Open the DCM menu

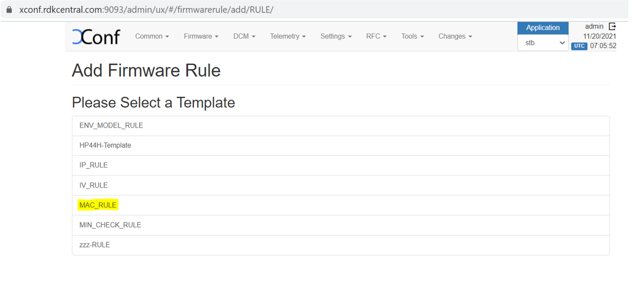point(244,37)
